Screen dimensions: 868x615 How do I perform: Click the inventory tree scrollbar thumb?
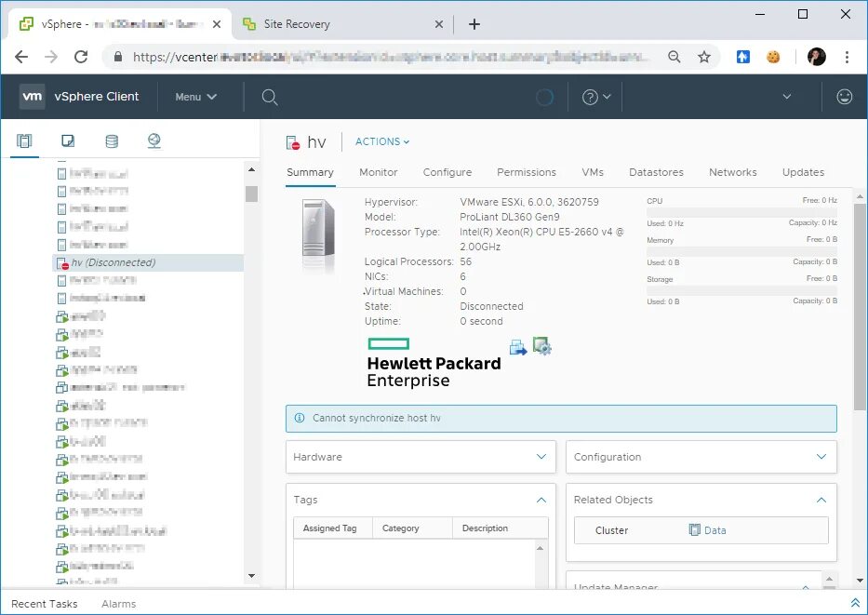click(x=252, y=194)
